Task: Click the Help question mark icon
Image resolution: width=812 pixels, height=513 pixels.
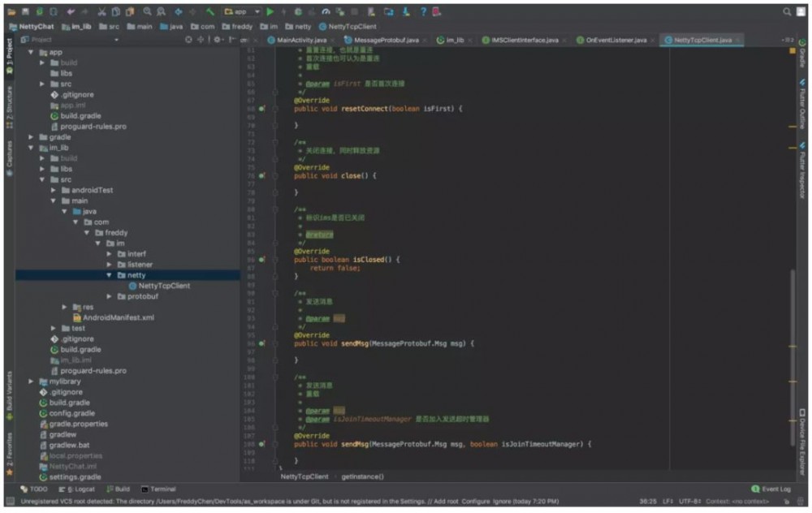Action: click(423, 12)
